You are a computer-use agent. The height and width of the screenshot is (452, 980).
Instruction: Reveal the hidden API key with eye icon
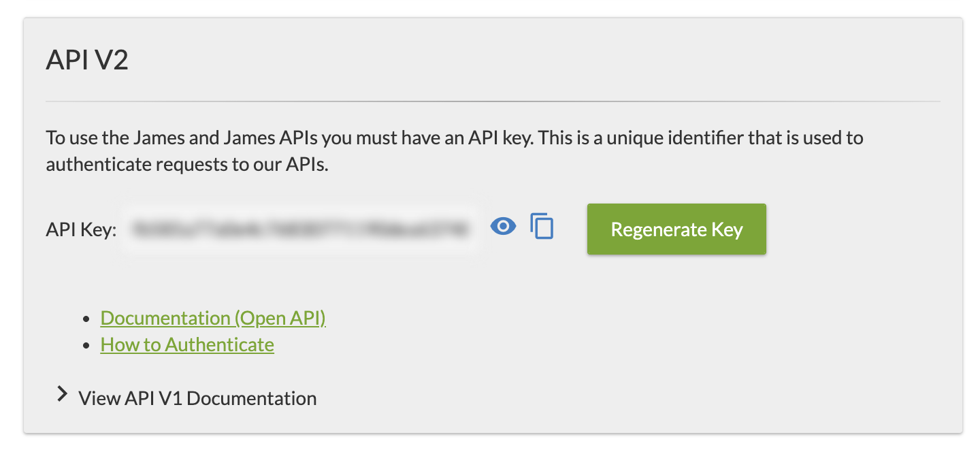[503, 227]
